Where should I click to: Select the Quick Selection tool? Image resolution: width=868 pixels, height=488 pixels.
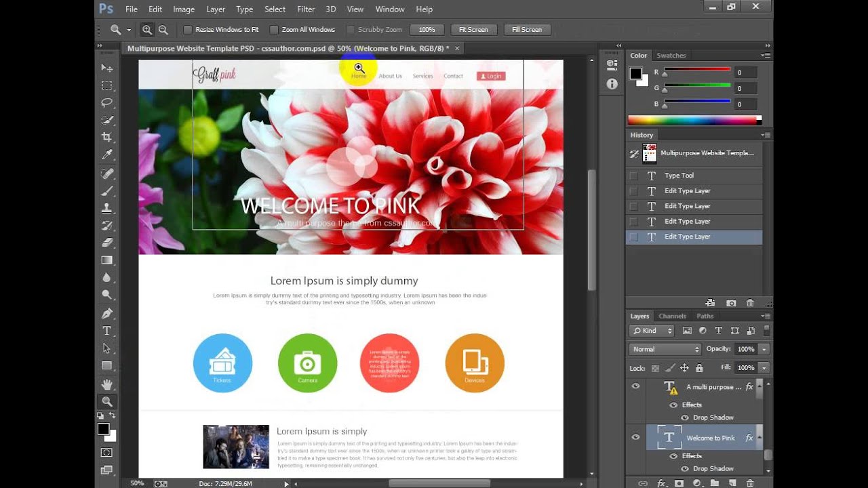pos(107,120)
